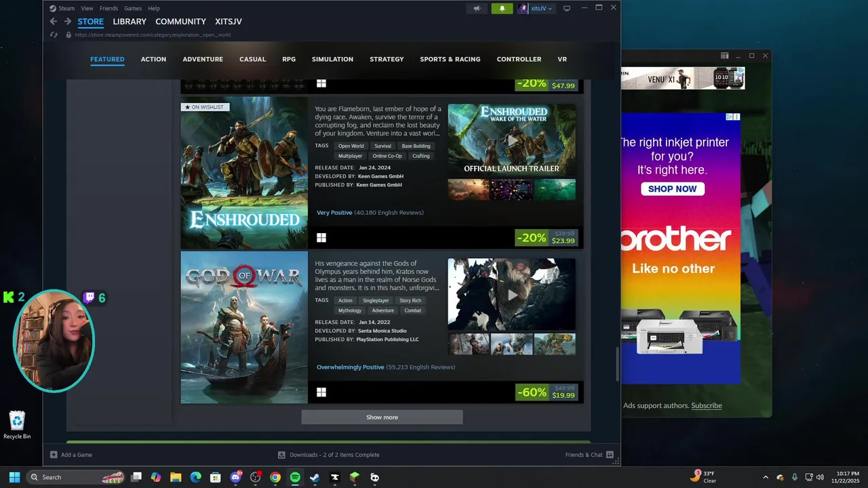The height and width of the screenshot is (488, 868).
Task: Select the SPORTS & RACING category tab
Action: [450, 59]
